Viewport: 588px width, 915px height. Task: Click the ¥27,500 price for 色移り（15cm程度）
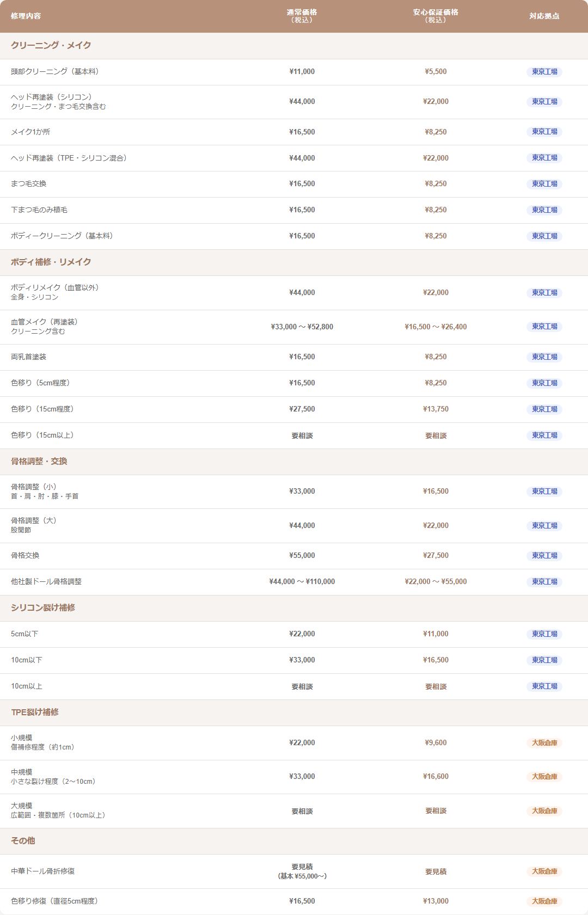point(302,409)
